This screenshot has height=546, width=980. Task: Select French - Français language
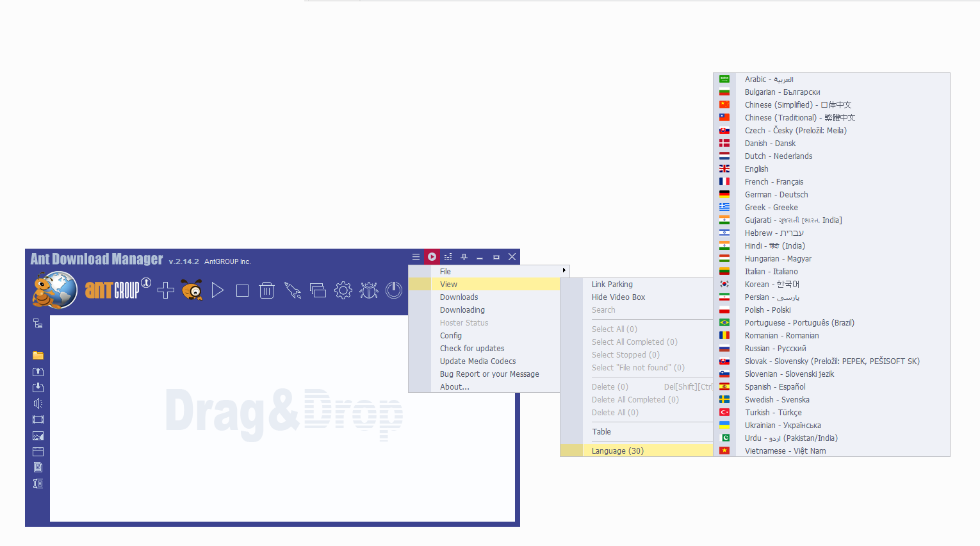pos(774,181)
